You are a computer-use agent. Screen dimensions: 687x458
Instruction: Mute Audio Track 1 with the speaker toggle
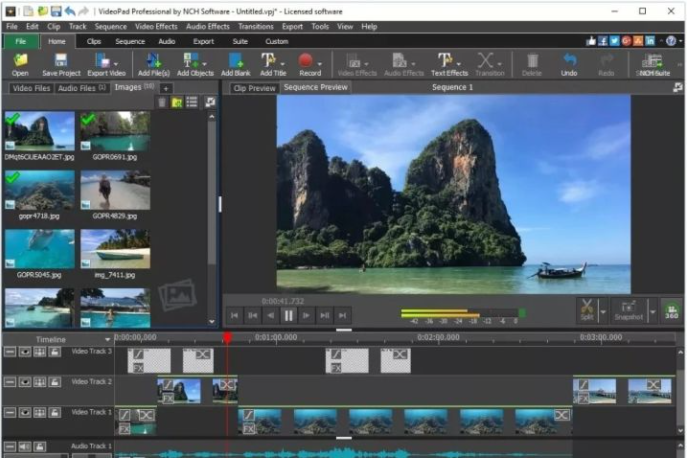pyautogui.click(x=24, y=446)
